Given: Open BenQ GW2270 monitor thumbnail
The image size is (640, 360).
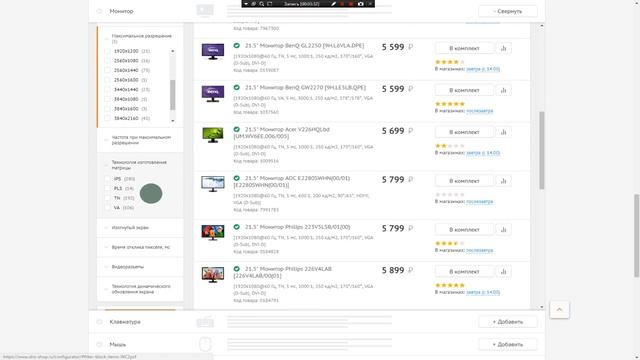Looking at the screenshot, I should tap(213, 93).
